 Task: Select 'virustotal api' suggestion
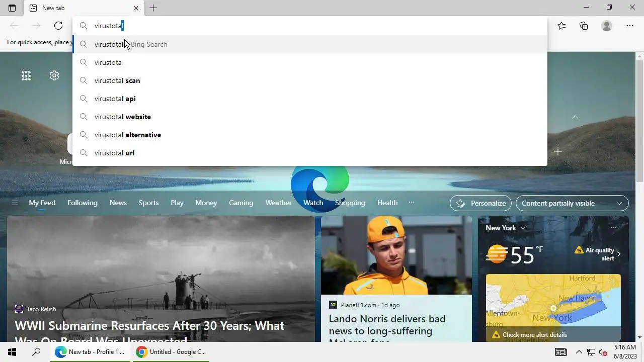coord(309,99)
